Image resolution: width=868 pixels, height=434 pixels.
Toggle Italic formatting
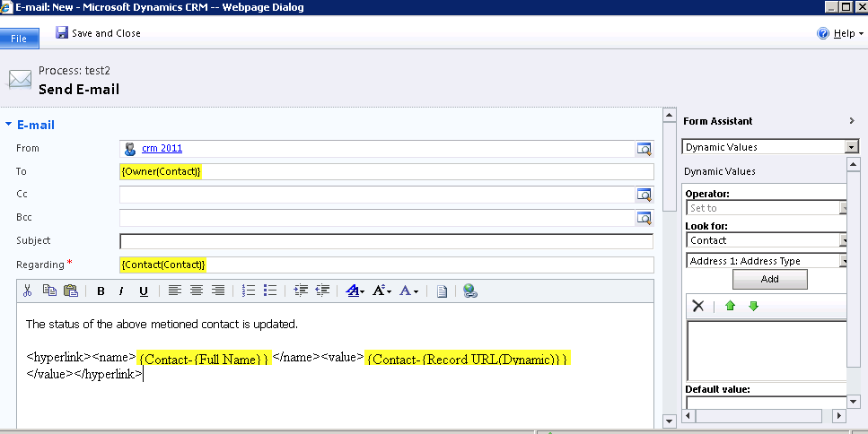coord(121,291)
